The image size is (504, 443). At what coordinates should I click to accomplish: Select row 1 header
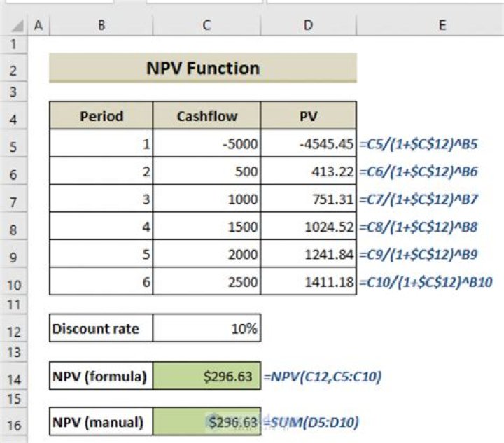point(13,44)
